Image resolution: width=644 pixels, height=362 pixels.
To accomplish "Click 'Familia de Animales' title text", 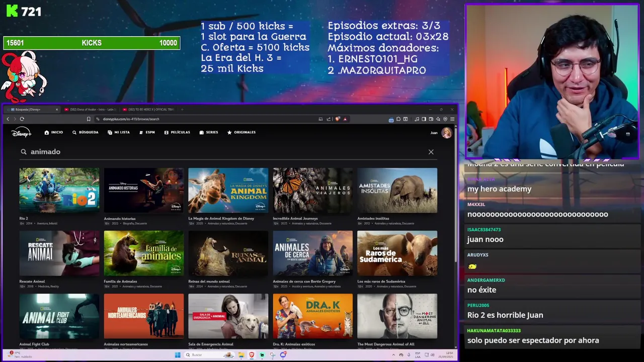I will (120, 282).
